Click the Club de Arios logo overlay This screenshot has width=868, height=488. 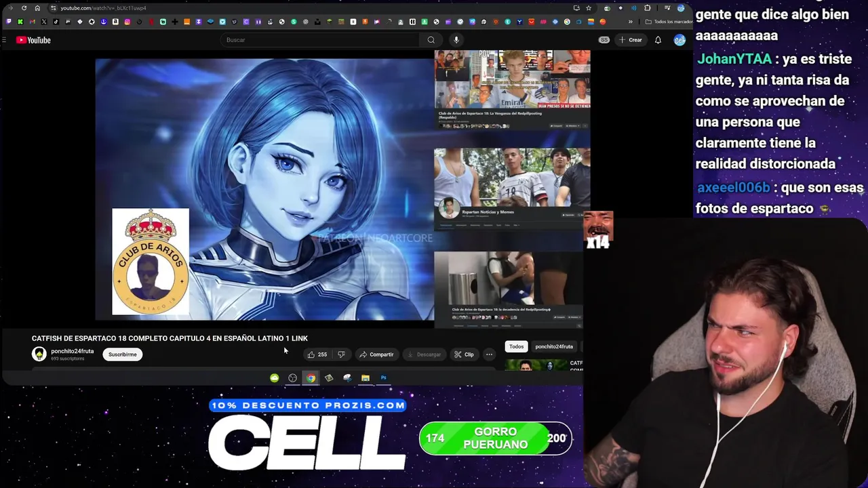coord(151,262)
